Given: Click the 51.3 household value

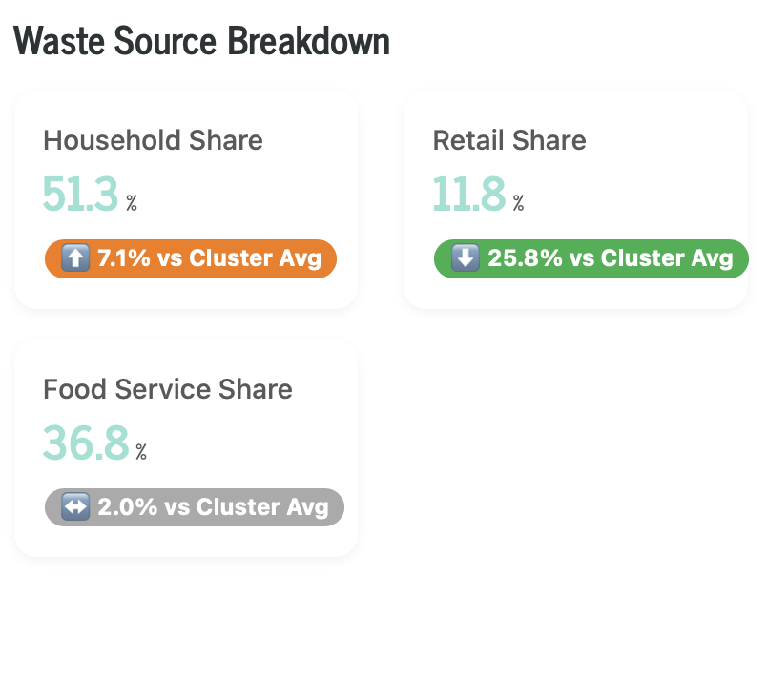Looking at the screenshot, I should tap(80, 194).
